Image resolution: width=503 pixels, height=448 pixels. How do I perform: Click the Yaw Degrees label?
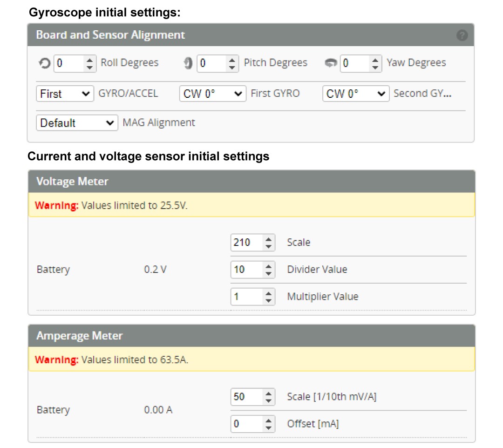[416, 62]
